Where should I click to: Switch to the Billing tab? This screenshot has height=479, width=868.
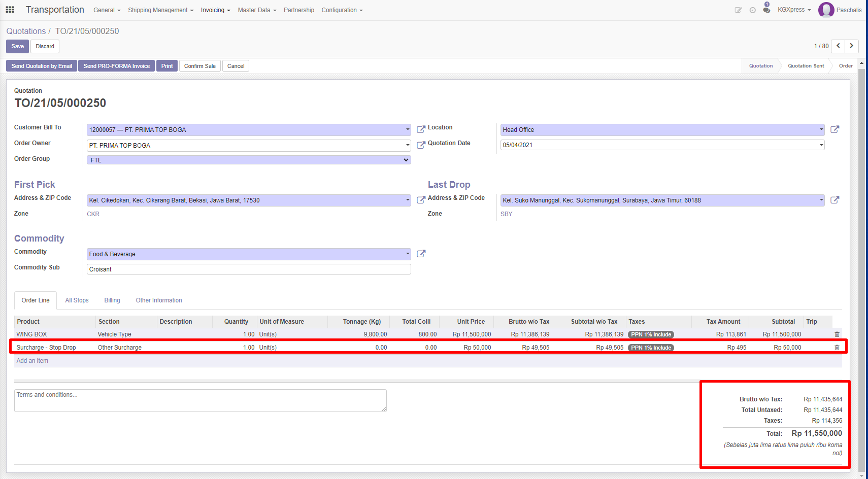coord(112,300)
